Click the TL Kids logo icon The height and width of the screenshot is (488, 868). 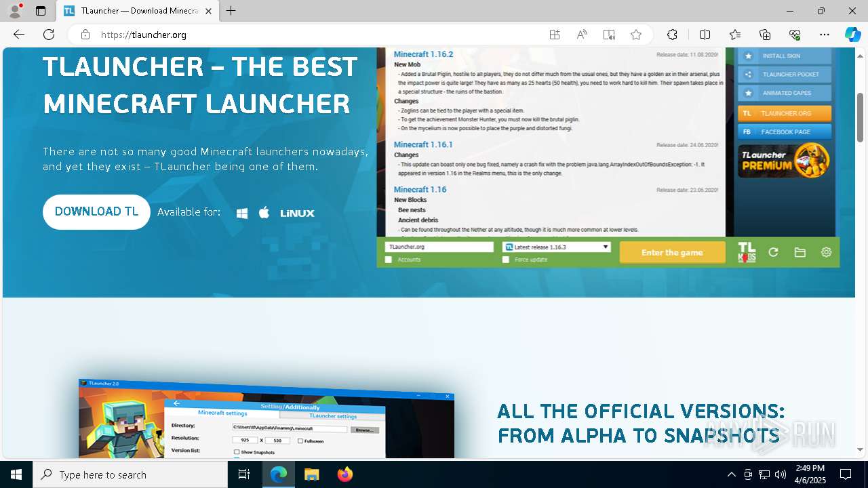747,252
